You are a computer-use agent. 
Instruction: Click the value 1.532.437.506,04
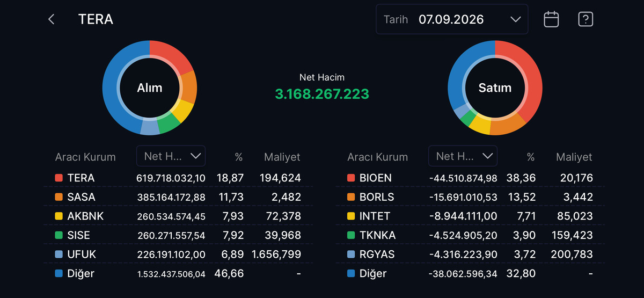(x=171, y=274)
